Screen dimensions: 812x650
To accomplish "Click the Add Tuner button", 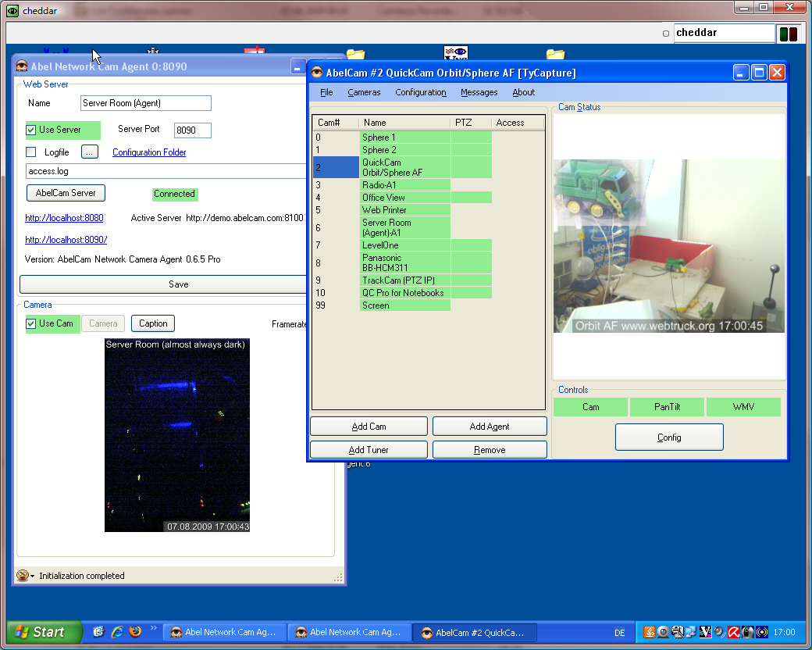I will [x=369, y=450].
